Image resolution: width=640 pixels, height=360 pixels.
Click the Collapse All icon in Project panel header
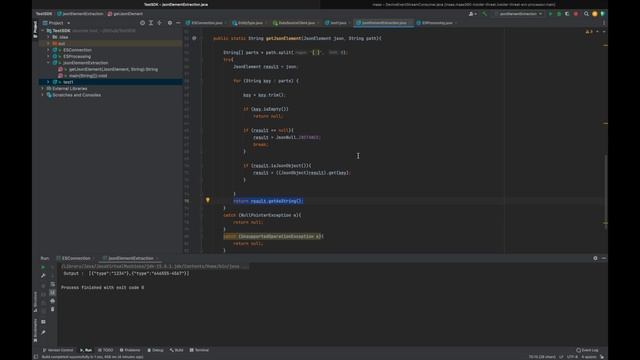(x=160, y=23)
